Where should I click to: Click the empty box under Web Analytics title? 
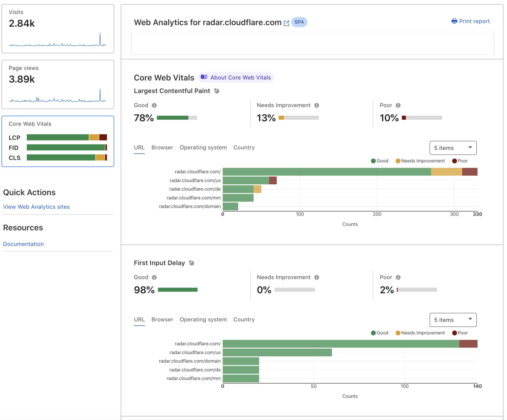point(312,43)
